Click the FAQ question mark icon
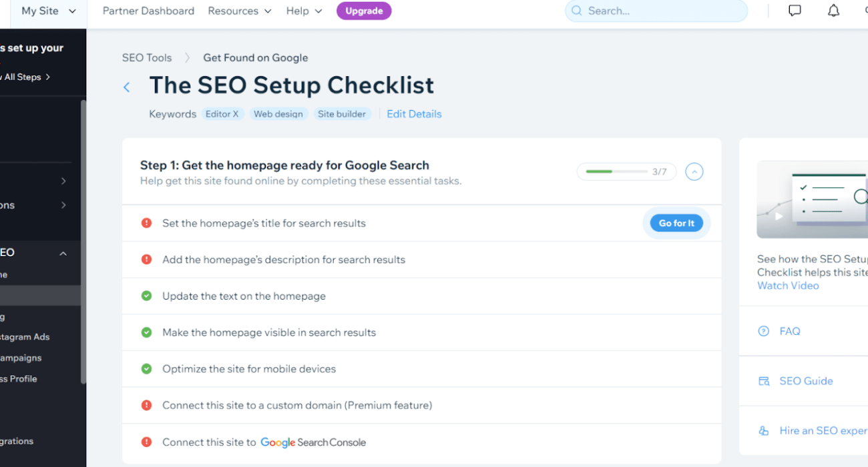This screenshot has width=868, height=467. point(764,331)
